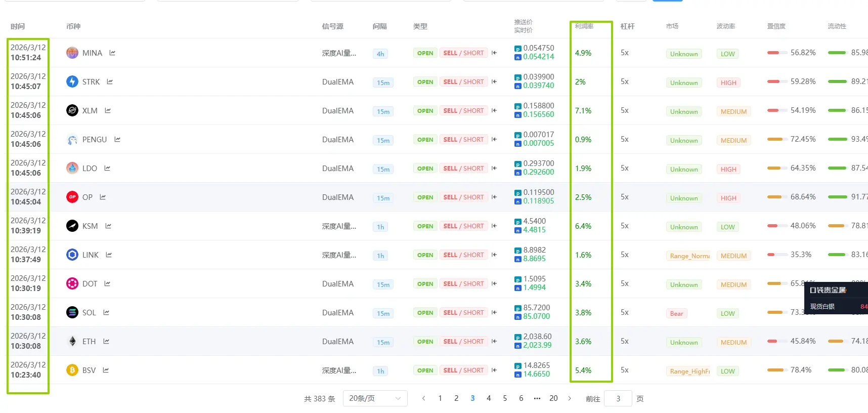The width and height of the screenshot is (868, 413).
Task: Click 共 383 条 total count text
Action: (x=320, y=399)
